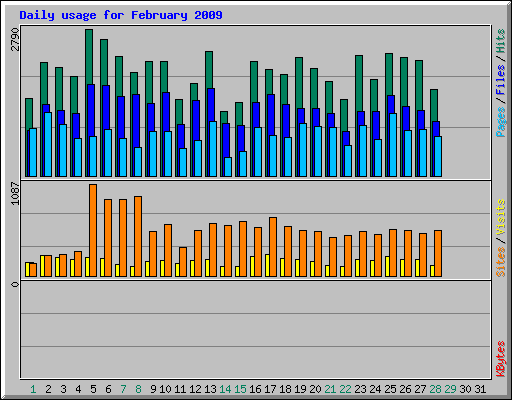
Task: Click day label '26' on the x-axis
Action: 405,389
